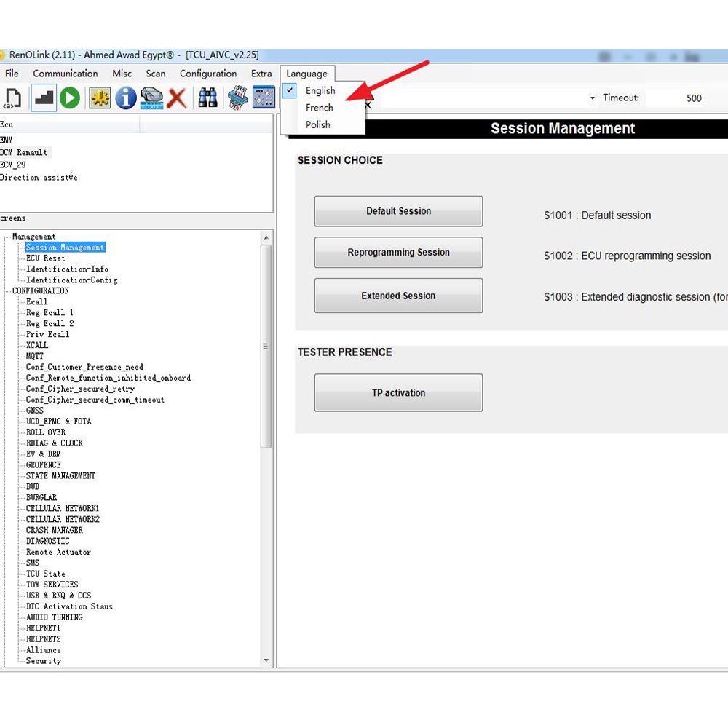Screen dimensions: 728x728
Task: Collapse the Management tree node
Action: [x=7, y=237]
